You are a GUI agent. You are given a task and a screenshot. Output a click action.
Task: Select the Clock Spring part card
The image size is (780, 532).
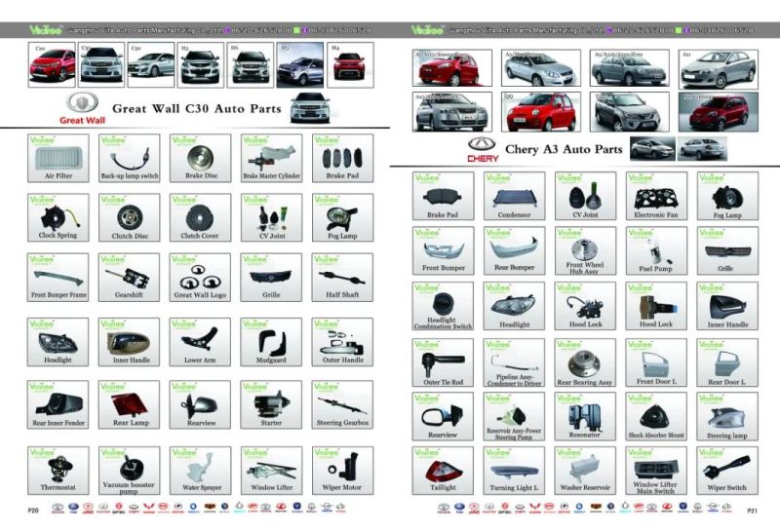click(x=58, y=217)
